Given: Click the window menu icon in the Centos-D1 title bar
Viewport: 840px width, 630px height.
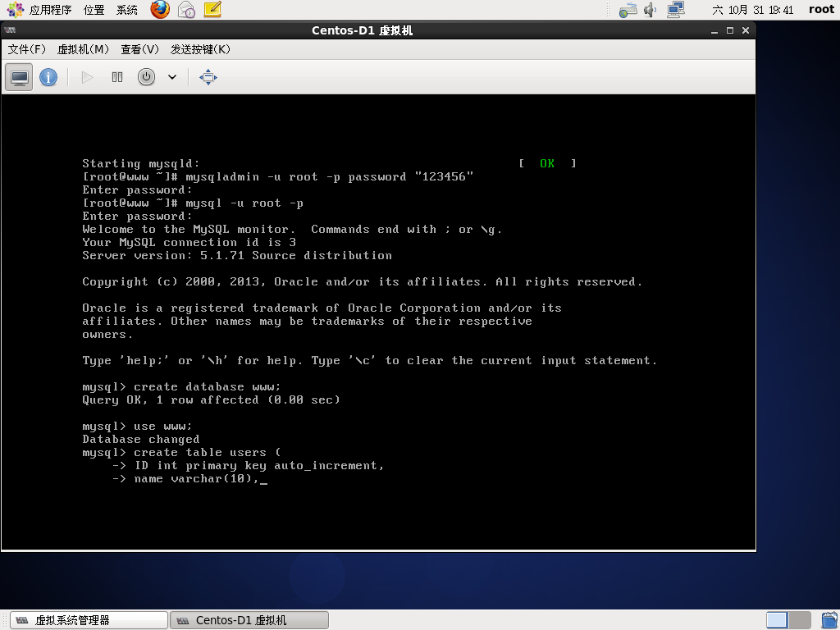Looking at the screenshot, I should (x=10, y=30).
